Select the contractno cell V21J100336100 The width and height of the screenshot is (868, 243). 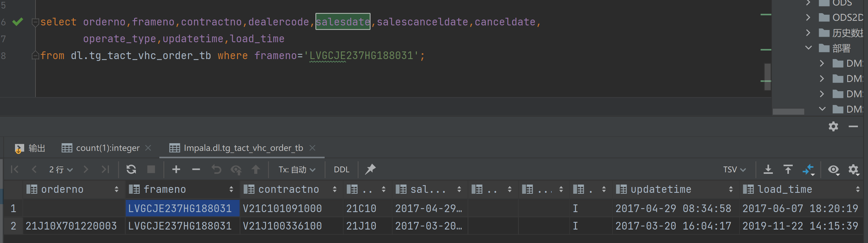[x=282, y=226]
